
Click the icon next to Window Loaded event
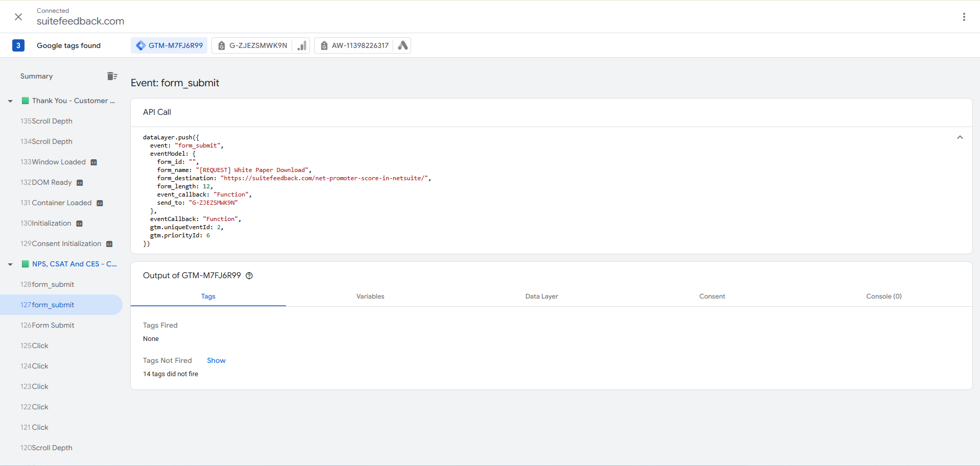click(x=94, y=162)
